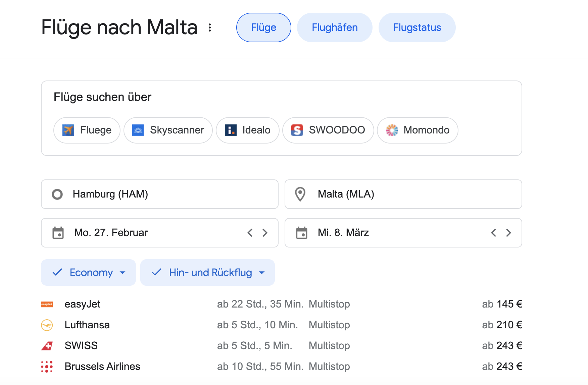The height and width of the screenshot is (385, 588).
Task: Search flights via SWOODOO
Action: click(328, 130)
